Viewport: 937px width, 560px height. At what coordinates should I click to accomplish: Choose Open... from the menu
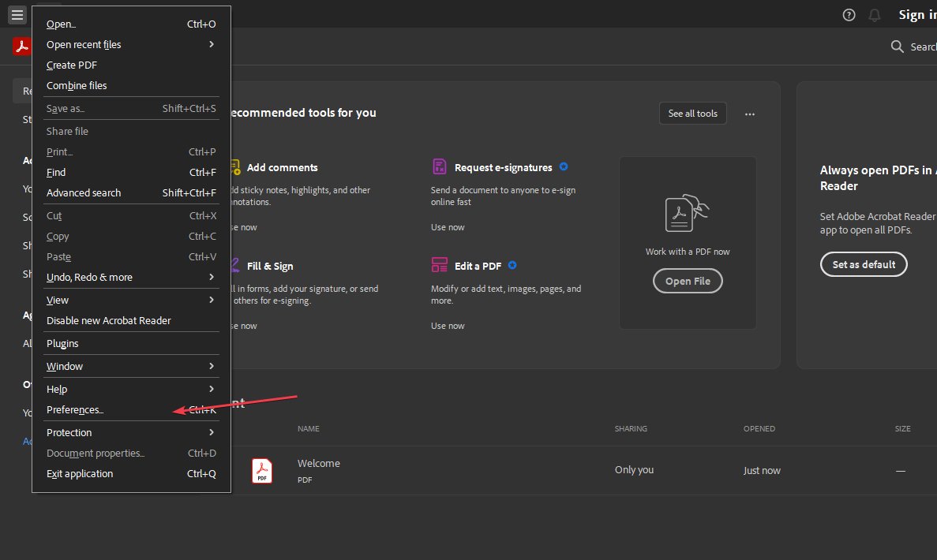point(132,24)
